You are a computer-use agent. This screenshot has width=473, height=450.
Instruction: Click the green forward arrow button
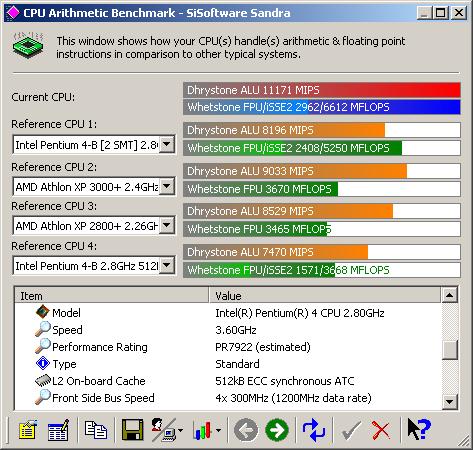277,430
